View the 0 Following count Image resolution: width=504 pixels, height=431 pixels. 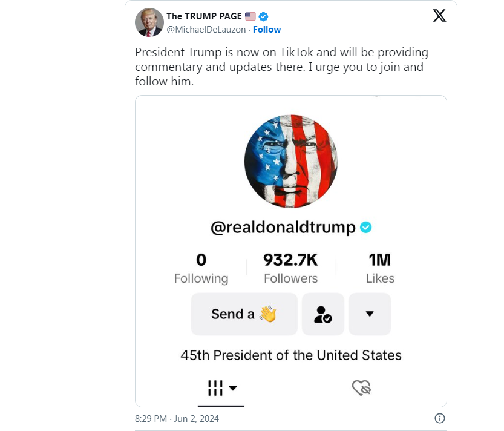(201, 269)
